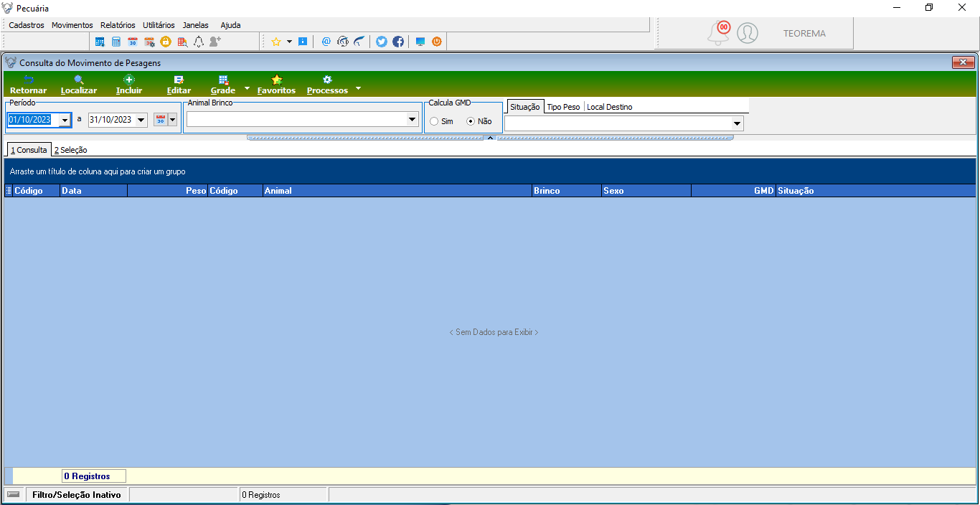Open the arrow beside the period calendar icon
980x505 pixels.
tap(172, 120)
